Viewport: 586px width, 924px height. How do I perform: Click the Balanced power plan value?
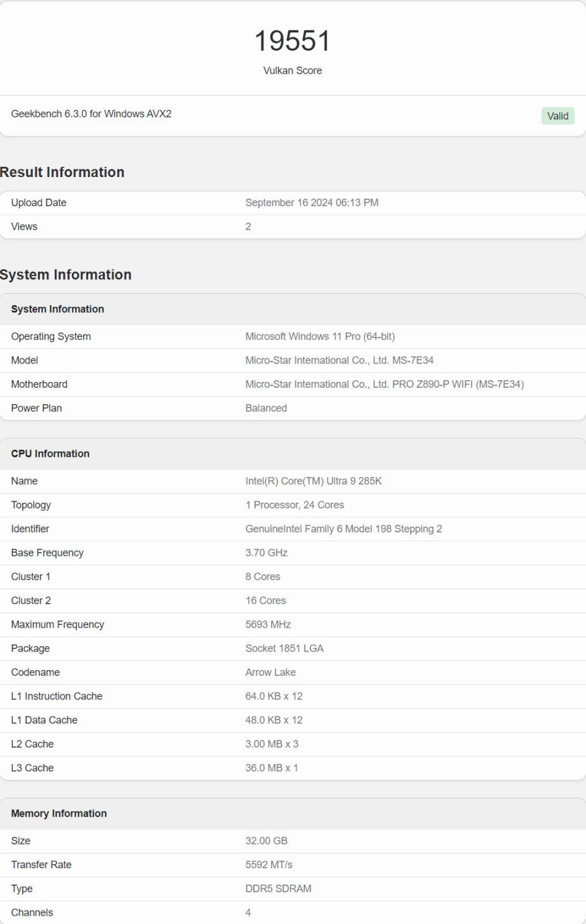click(266, 408)
